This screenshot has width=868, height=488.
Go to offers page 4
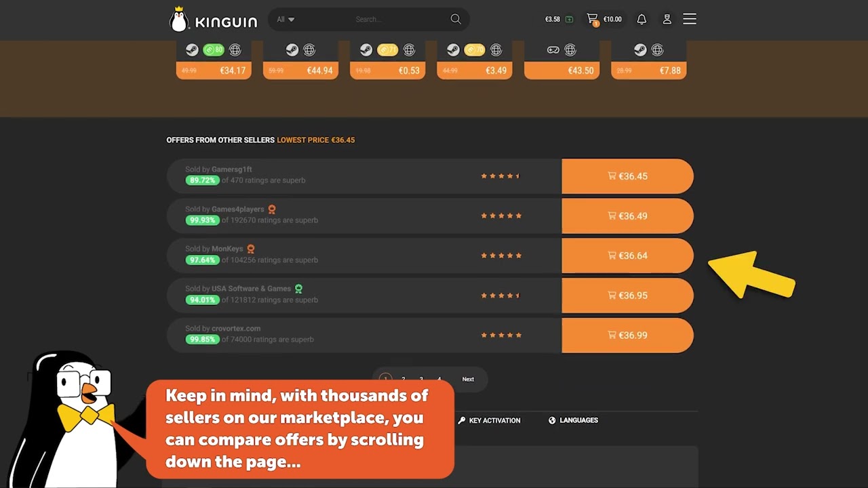439,379
